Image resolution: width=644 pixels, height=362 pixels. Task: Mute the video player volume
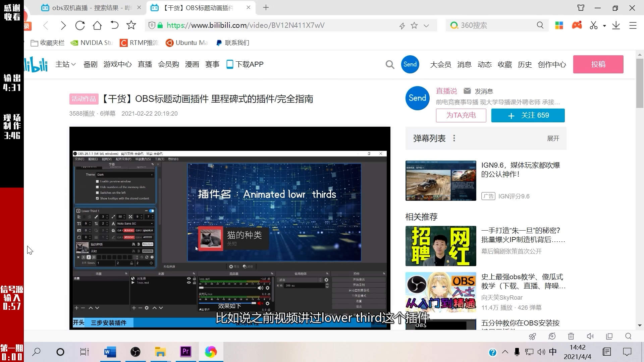590,336
